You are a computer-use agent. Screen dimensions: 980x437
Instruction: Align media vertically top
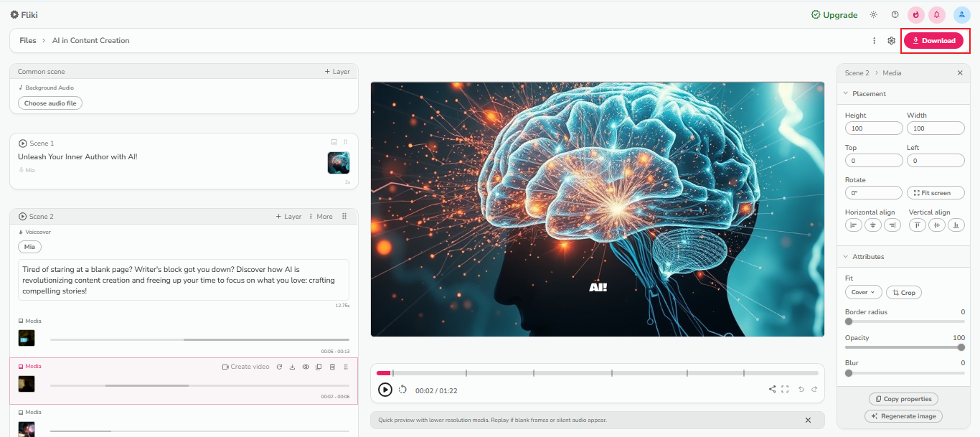pyautogui.click(x=918, y=225)
